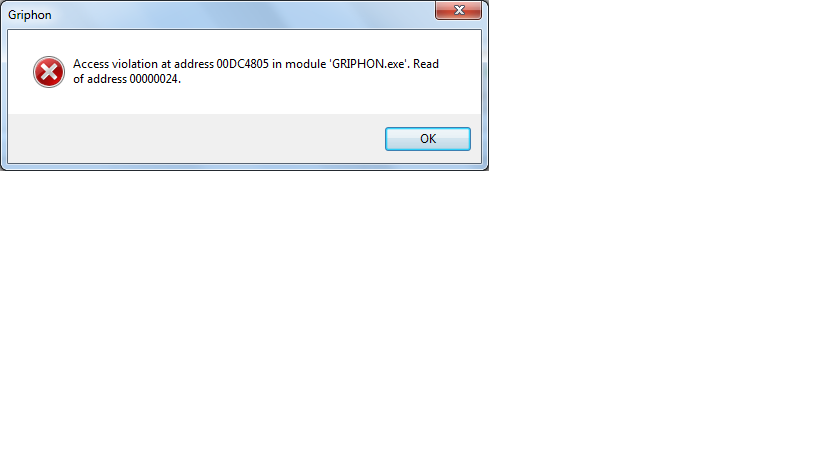Click the white X inside error icon

[x=49, y=72]
